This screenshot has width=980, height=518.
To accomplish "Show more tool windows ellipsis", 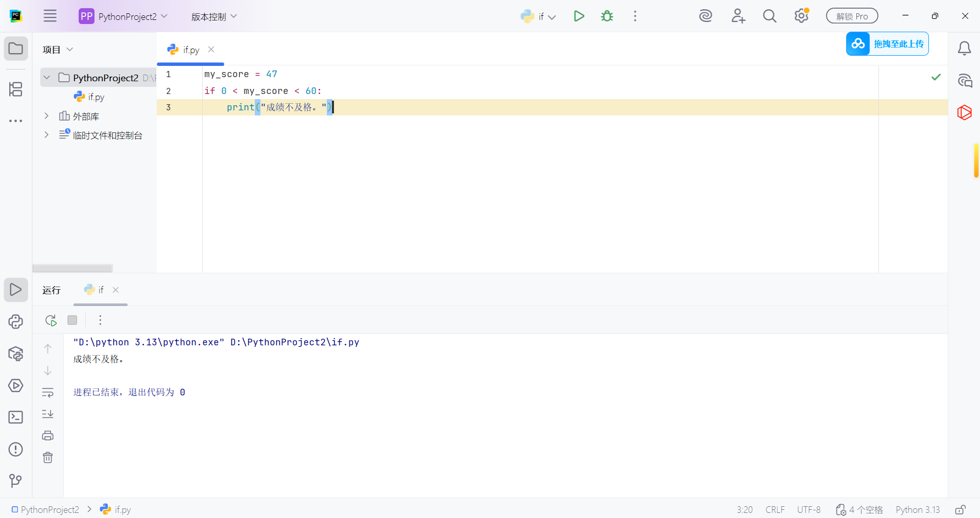I will pos(16,121).
